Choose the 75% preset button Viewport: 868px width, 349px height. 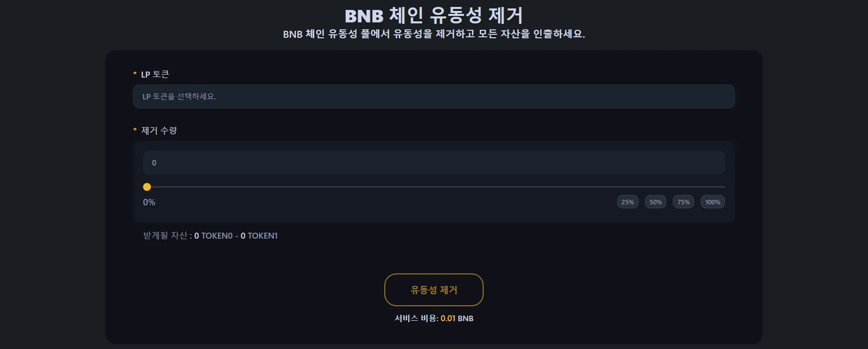click(x=683, y=202)
